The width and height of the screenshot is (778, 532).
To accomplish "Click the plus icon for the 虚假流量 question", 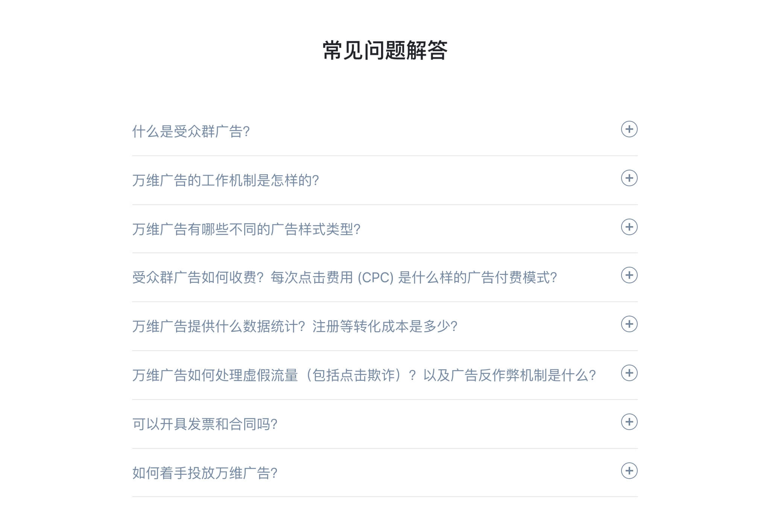I will (629, 373).
